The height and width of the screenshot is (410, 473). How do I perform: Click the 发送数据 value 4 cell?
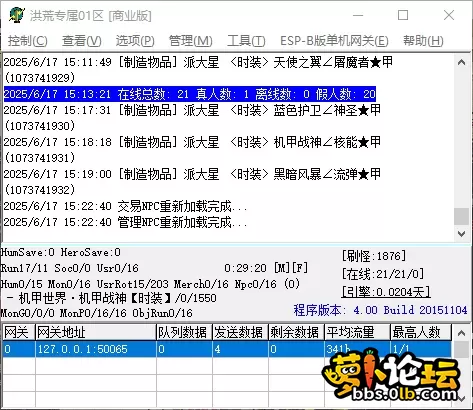click(x=241, y=349)
